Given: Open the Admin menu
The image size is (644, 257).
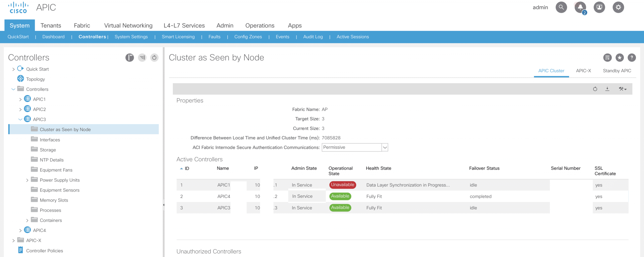Looking at the screenshot, I should [x=225, y=25].
